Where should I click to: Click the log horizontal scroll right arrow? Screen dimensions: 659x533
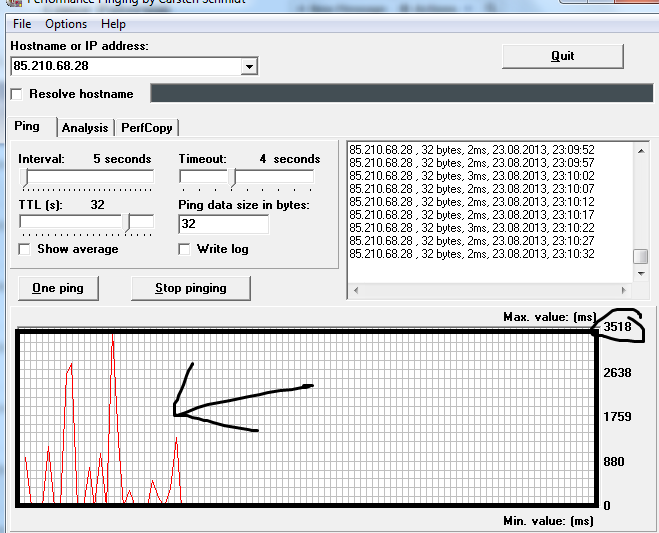click(x=624, y=290)
